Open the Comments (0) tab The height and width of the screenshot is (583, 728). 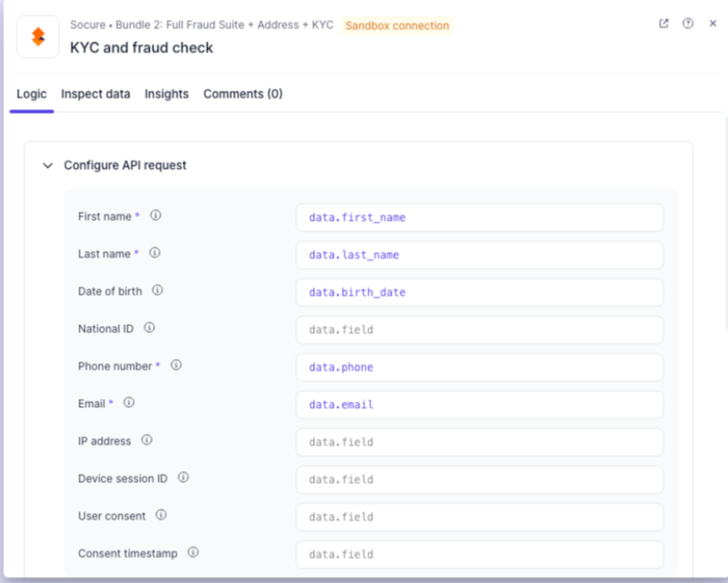pos(243,94)
